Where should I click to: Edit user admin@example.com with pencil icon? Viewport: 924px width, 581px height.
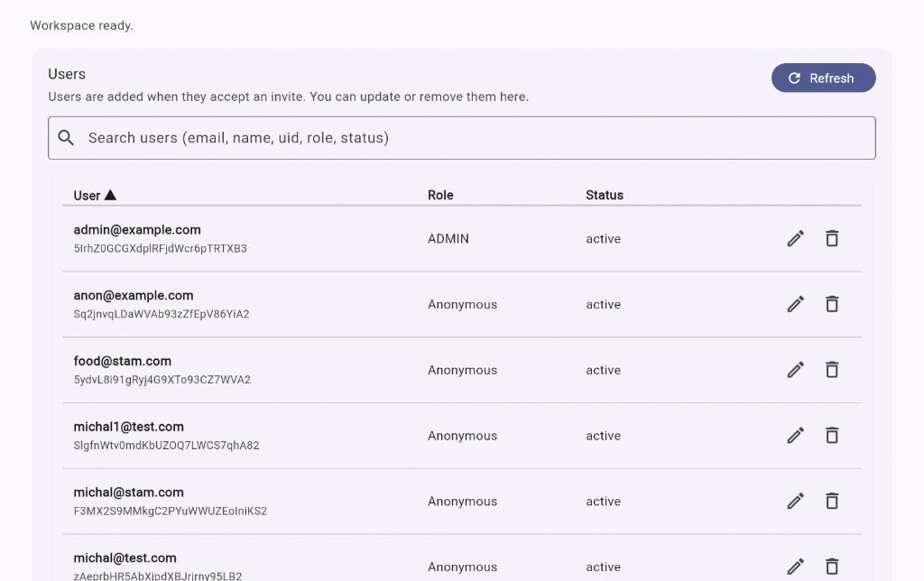click(796, 239)
